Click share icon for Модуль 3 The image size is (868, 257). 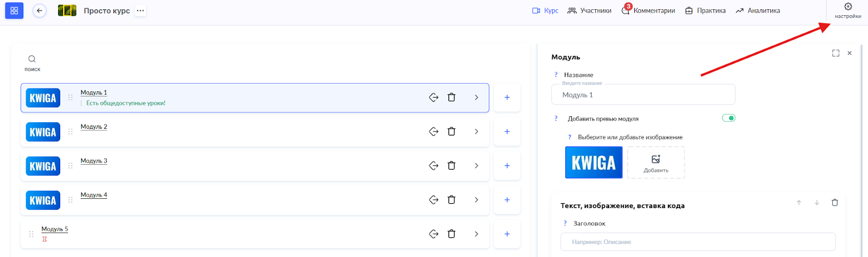pyautogui.click(x=433, y=166)
